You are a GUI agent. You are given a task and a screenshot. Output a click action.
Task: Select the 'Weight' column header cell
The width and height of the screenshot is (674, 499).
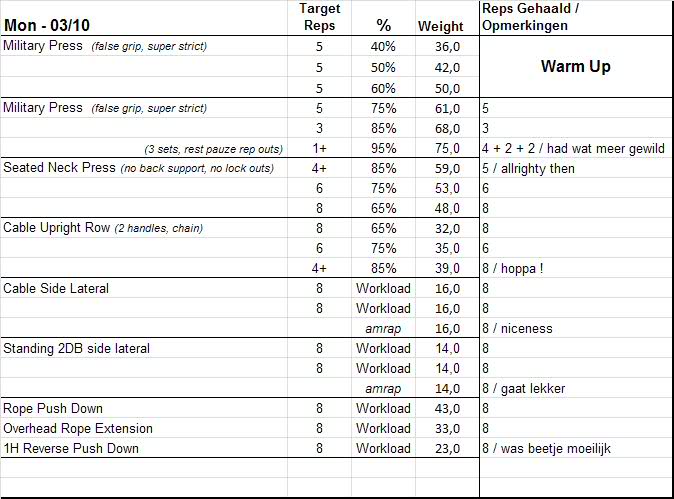point(439,26)
